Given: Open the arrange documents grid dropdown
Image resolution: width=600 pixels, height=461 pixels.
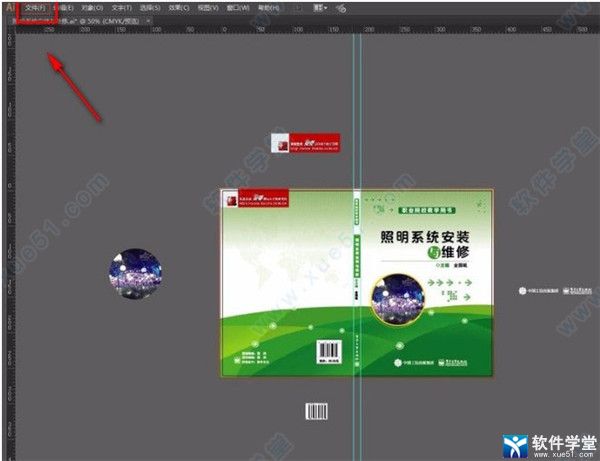Looking at the screenshot, I should point(320,8).
